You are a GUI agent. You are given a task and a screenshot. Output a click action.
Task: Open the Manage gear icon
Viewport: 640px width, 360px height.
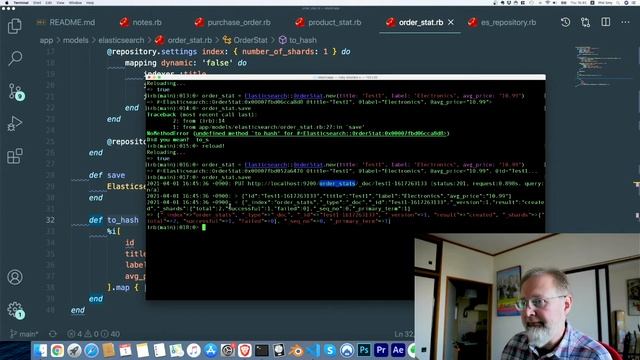[16, 310]
